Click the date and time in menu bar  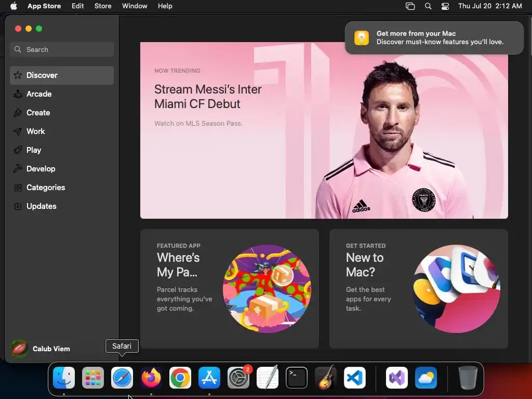coord(490,6)
